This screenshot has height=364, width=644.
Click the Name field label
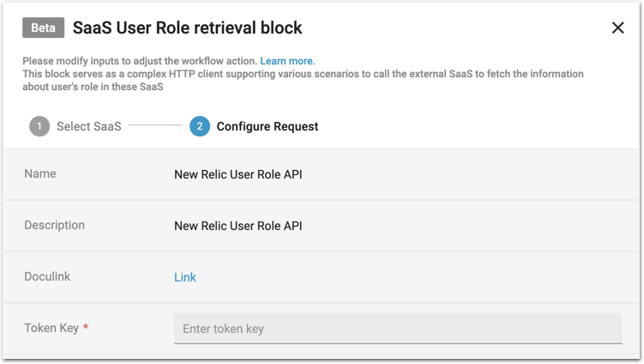pos(40,174)
